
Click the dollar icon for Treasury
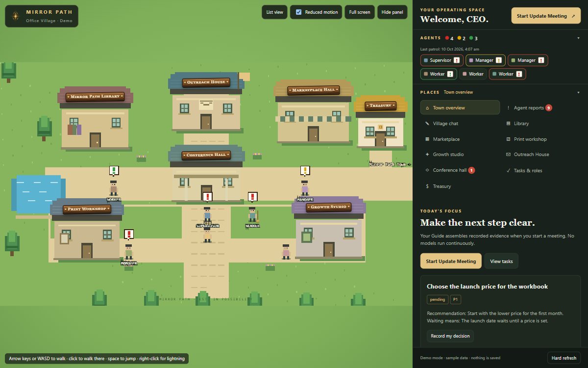click(x=427, y=186)
